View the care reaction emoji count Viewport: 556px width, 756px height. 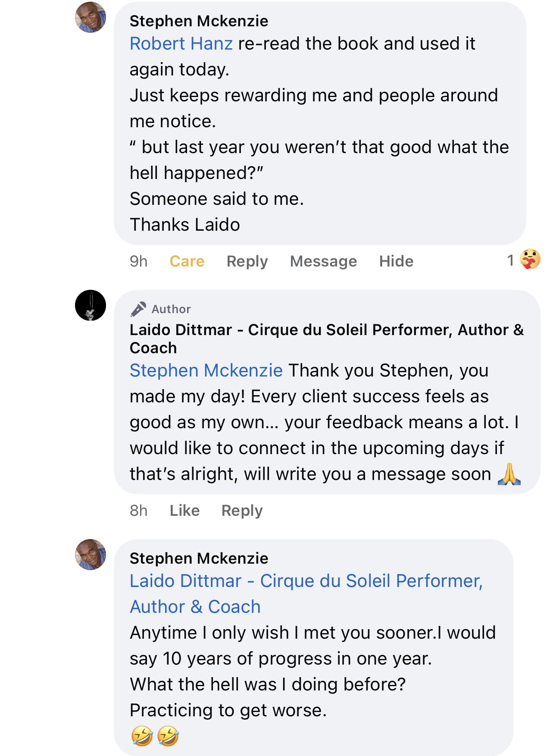click(x=524, y=260)
